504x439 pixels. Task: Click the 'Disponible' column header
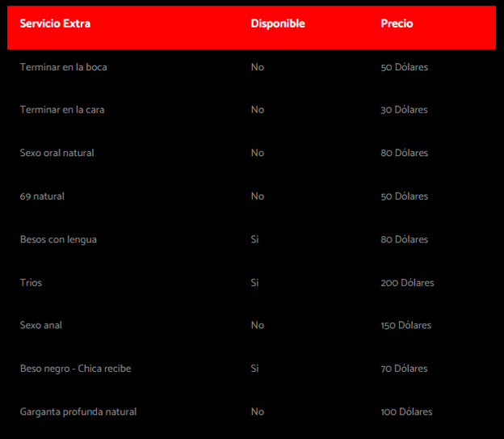[278, 23]
